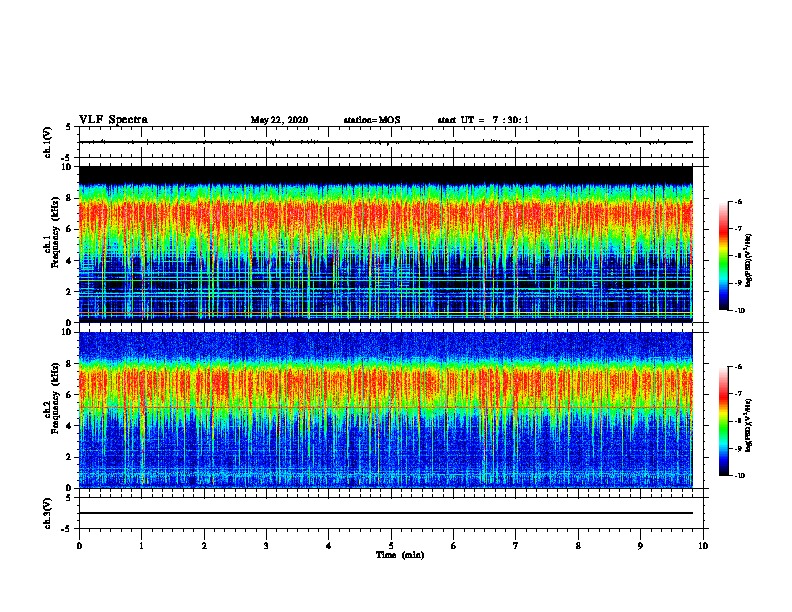Click the ch.1 voltage waveform trace
This screenshot has width=792, height=612.
[386, 142]
